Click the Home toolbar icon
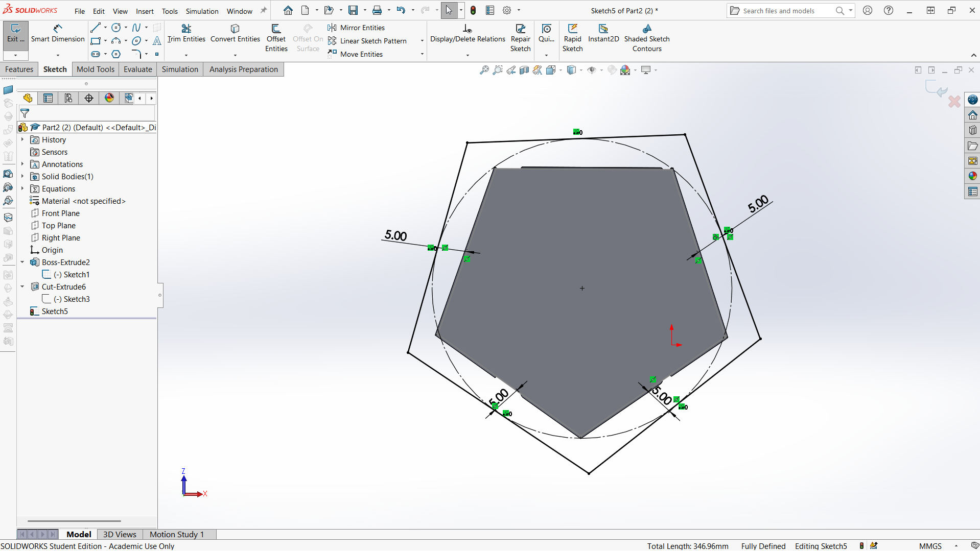This screenshot has height=551, width=980. (x=288, y=10)
